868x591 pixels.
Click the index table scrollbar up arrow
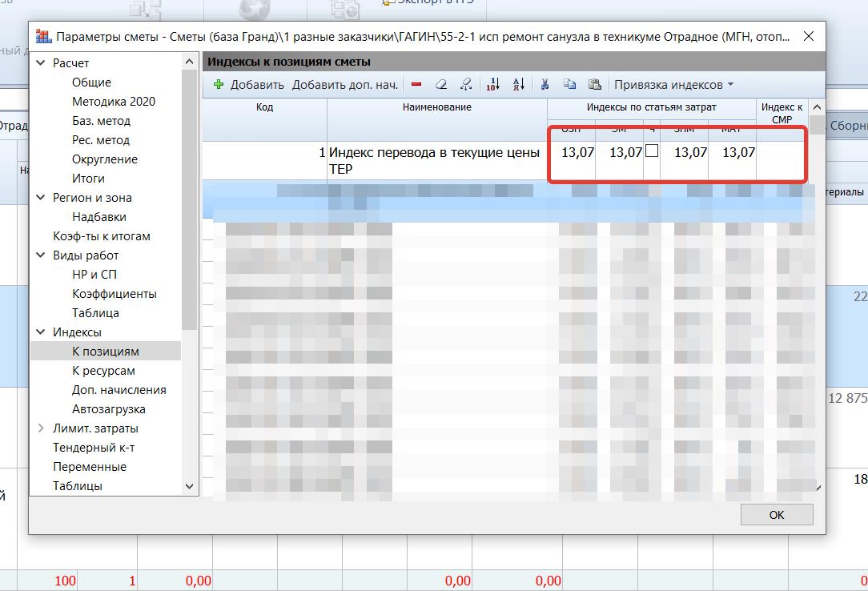(x=817, y=107)
